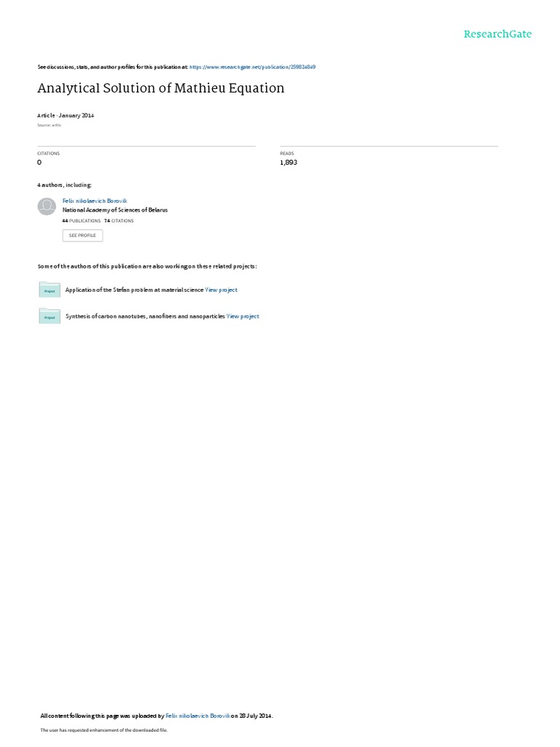Click the carbon nanotubes project folder icon
This screenshot has width=560, height=747.
click(x=50, y=317)
